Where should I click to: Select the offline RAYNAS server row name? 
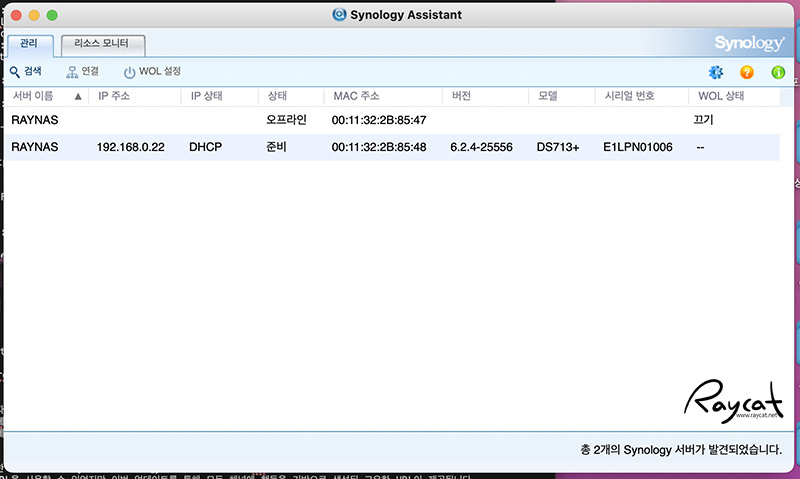[x=35, y=120]
